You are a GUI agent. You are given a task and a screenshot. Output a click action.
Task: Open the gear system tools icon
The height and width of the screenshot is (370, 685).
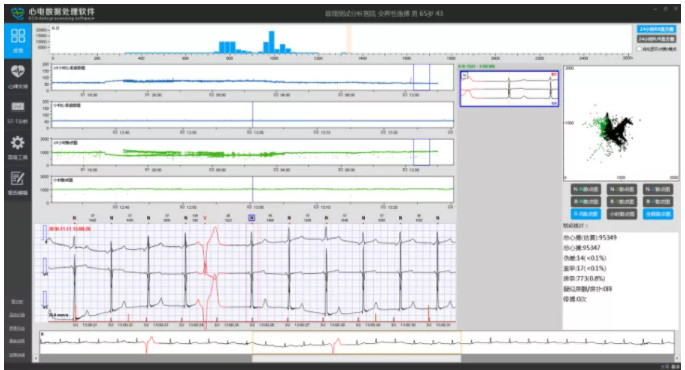[x=18, y=143]
